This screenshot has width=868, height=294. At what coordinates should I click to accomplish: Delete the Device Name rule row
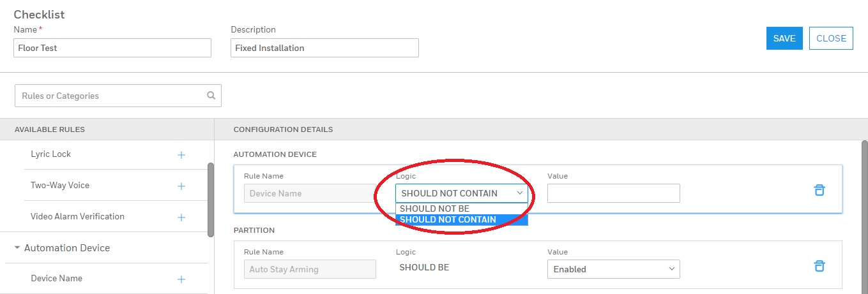(819, 190)
